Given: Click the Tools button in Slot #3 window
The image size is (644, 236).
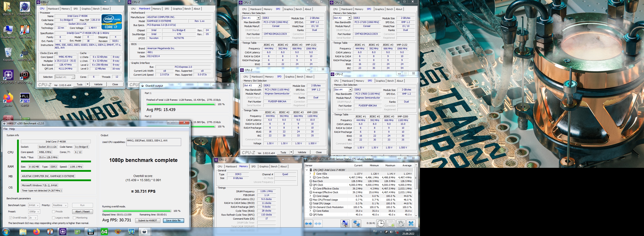Looking at the screenshot, I should [283, 152].
